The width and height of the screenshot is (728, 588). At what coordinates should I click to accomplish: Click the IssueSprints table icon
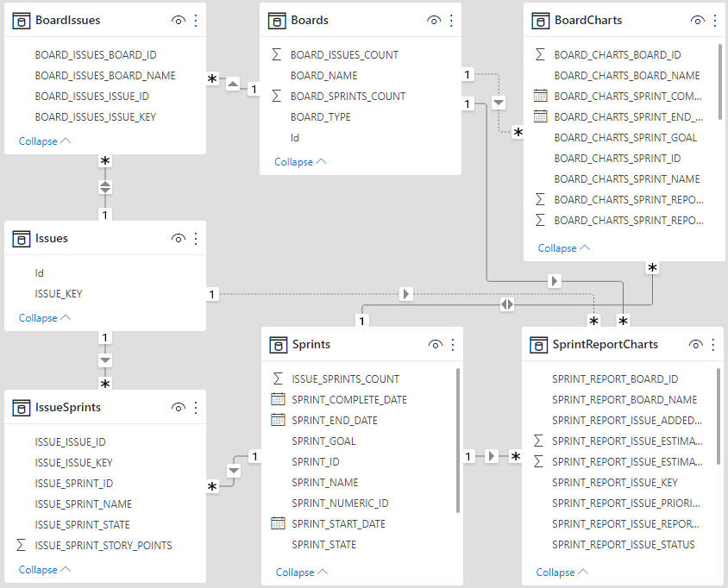(x=21, y=408)
